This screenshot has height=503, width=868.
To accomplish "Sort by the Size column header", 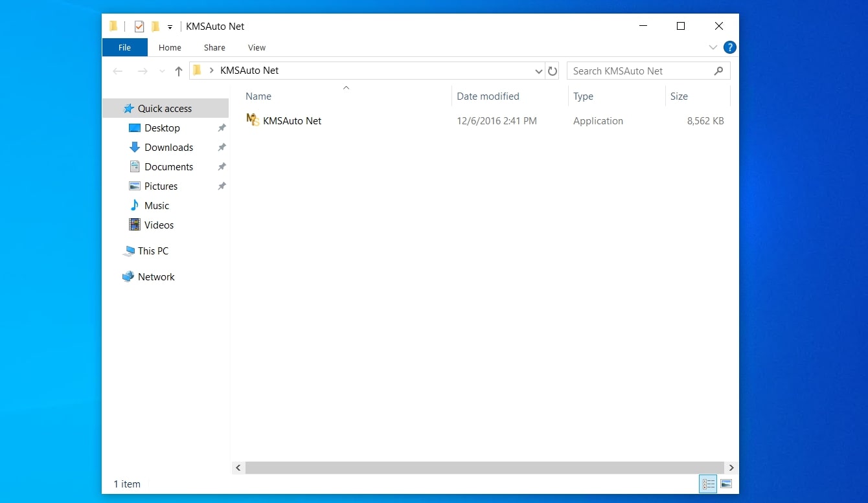I will click(x=679, y=96).
